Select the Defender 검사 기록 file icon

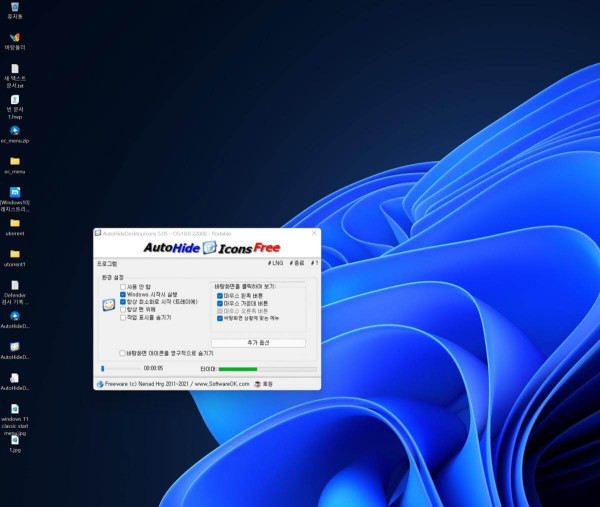coord(15,285)
